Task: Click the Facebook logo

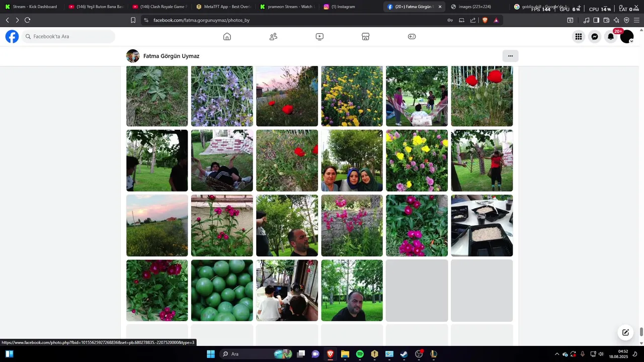Action: pyautogui.click(x=12, y=36)
